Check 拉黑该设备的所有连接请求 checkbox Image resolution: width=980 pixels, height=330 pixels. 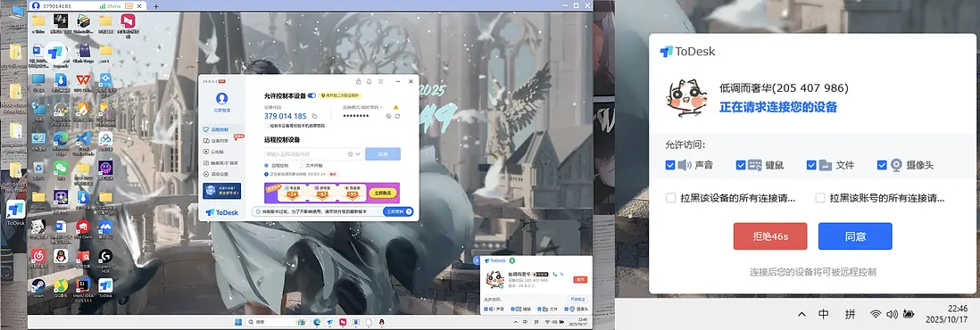click(670, 198)
